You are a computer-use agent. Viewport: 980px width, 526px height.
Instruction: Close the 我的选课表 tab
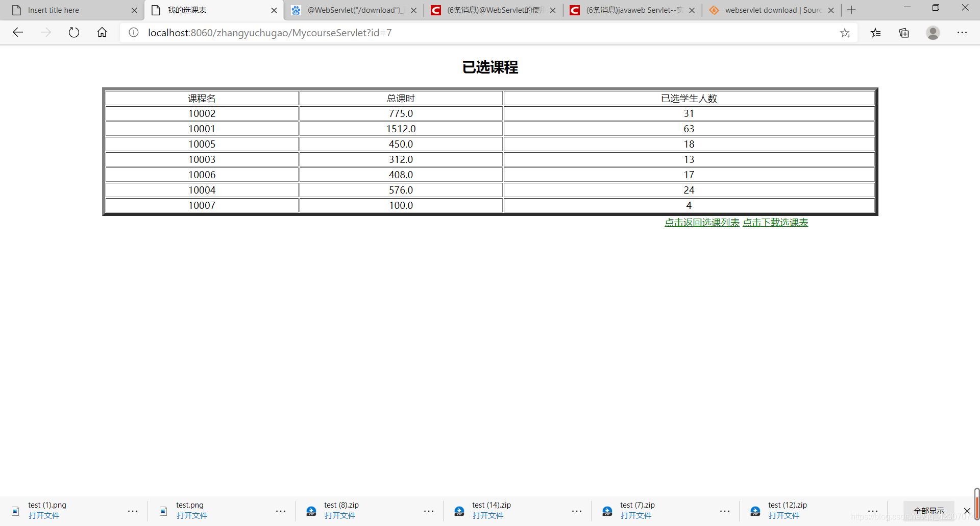click(x=274, y=10)
